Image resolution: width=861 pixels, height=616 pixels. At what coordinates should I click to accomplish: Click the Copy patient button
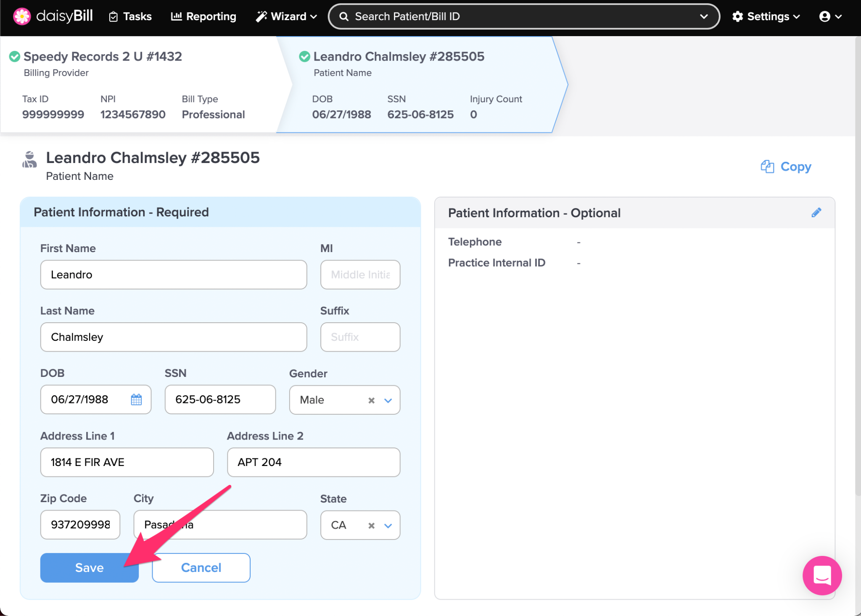tap(786, 167)
